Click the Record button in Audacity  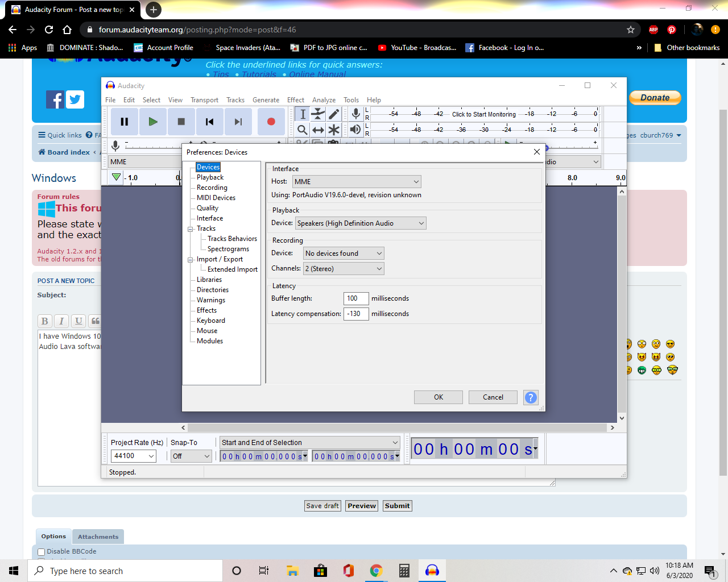271,122
